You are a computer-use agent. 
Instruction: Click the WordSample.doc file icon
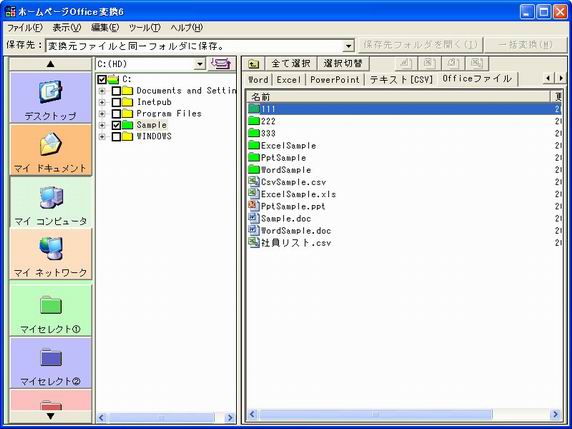pos(254,230)
